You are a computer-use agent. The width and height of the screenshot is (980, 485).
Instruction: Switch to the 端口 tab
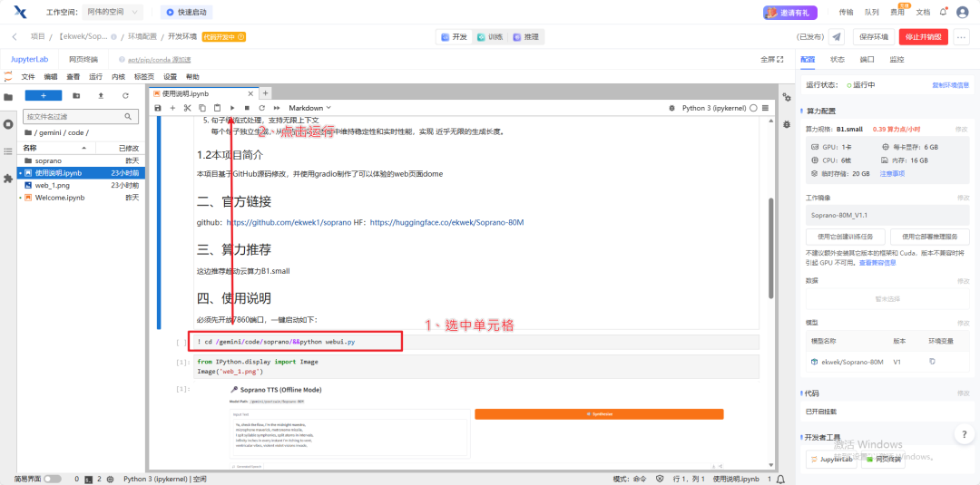click(867, 59)
